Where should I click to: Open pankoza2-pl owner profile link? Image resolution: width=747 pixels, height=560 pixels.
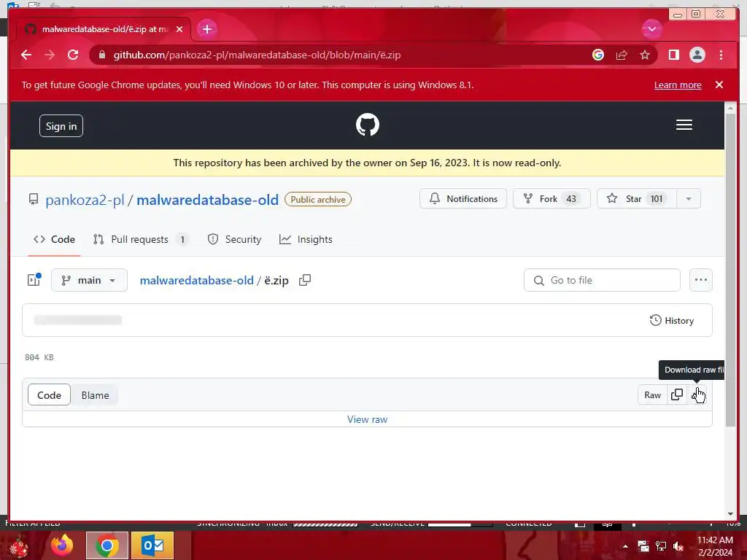[85, 200]
